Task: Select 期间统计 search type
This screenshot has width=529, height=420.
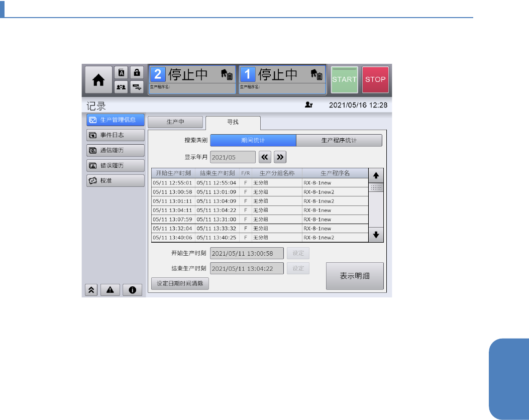Action: point(253,140)
